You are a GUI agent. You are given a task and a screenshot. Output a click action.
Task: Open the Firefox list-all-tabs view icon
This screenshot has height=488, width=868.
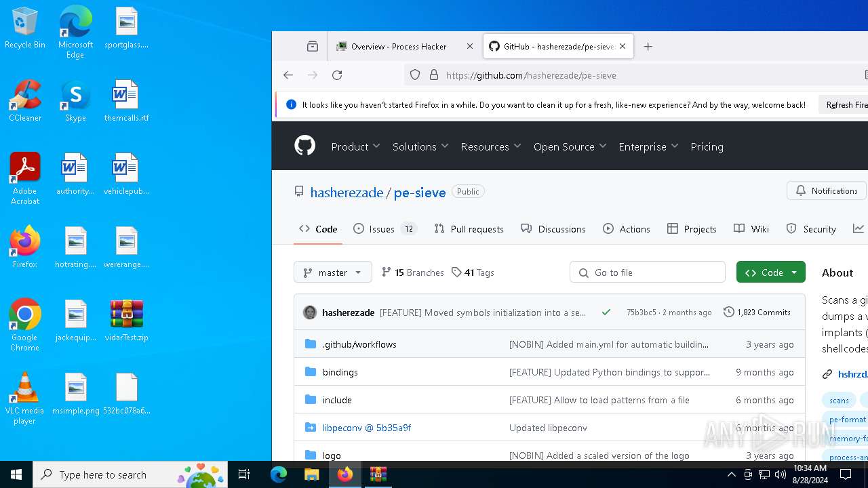point(313,47)
